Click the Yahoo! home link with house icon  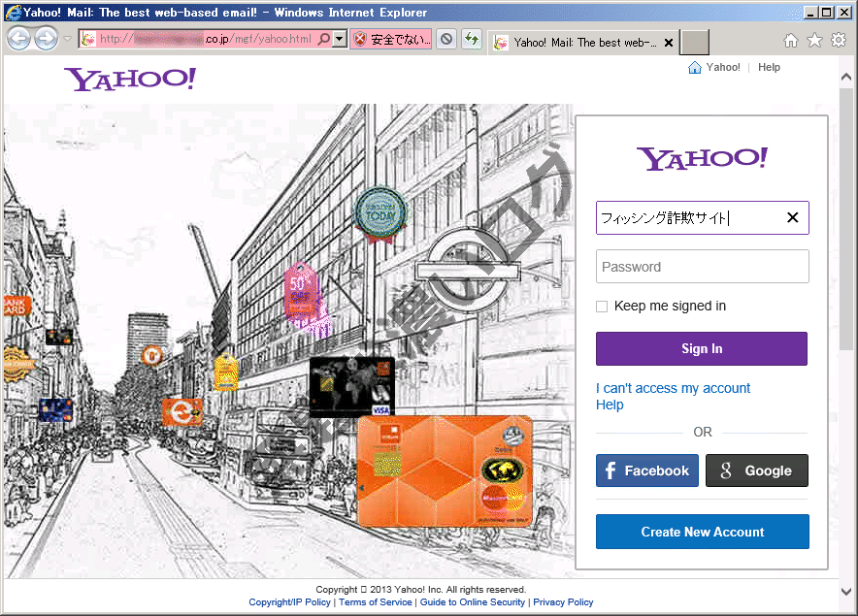tap(713, 67)
